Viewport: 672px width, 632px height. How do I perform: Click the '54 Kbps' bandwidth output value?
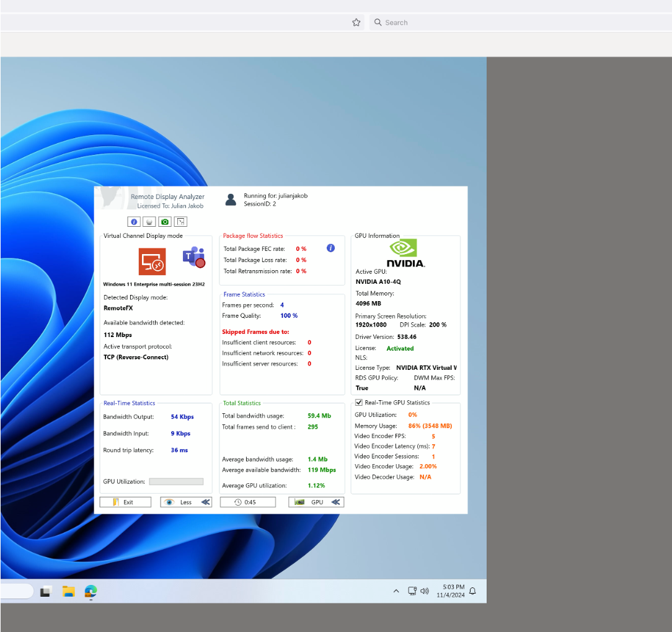[183, 416]
